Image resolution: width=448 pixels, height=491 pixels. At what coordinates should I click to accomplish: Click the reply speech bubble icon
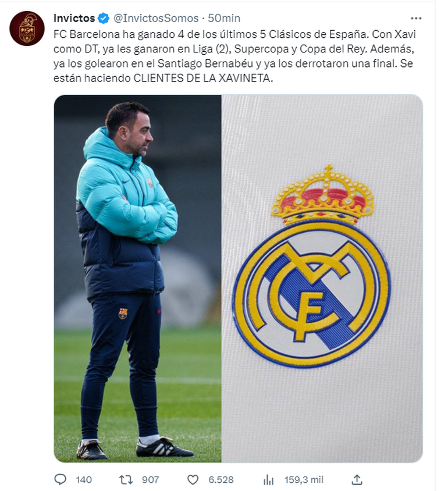60,479
